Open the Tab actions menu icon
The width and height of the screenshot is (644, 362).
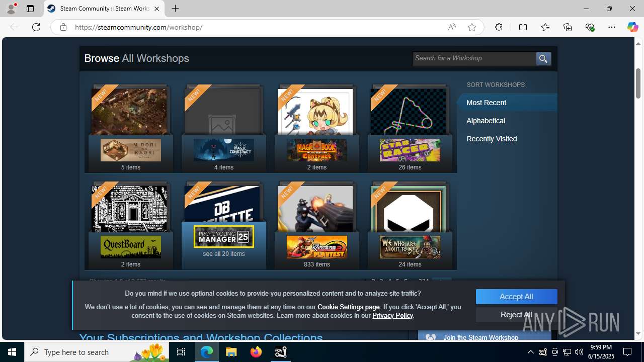tap(30, 9)
